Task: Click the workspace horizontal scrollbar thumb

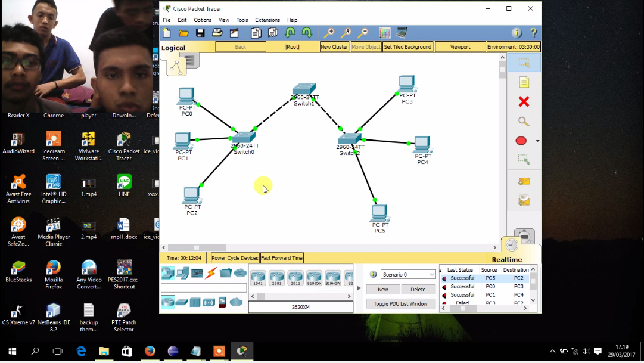Action: click(197, 247)
